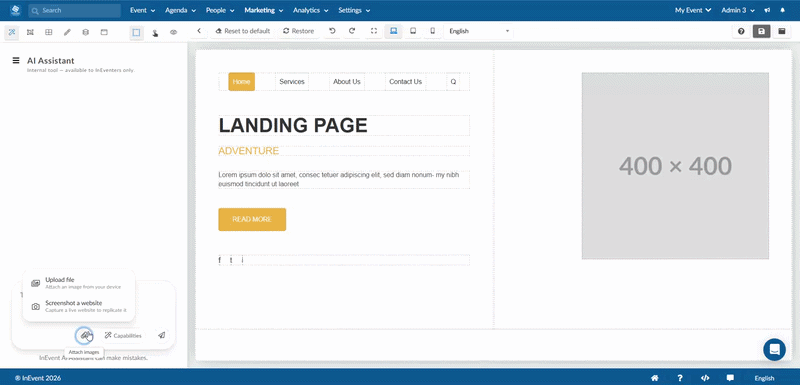Toggle the square outline view mode

(x=136, y=32)
